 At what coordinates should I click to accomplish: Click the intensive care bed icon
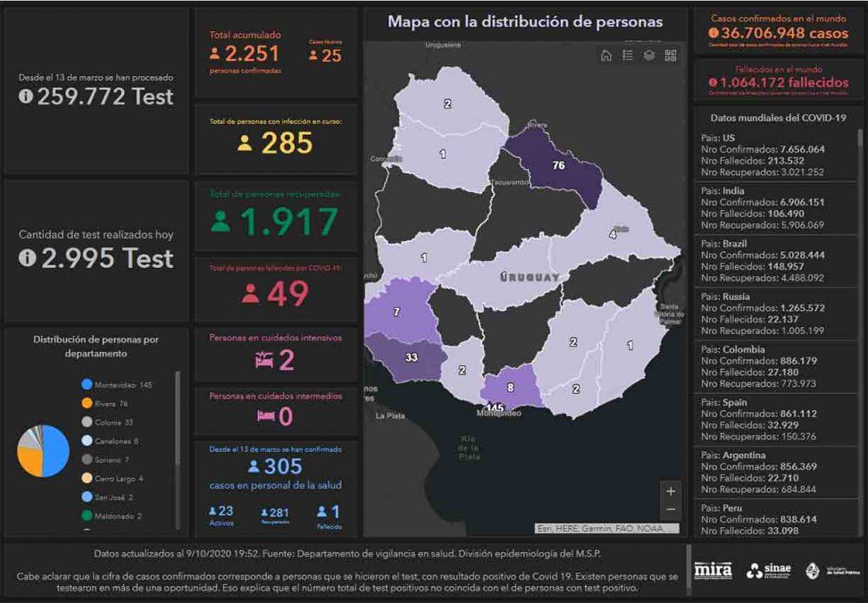pos(263,360)
